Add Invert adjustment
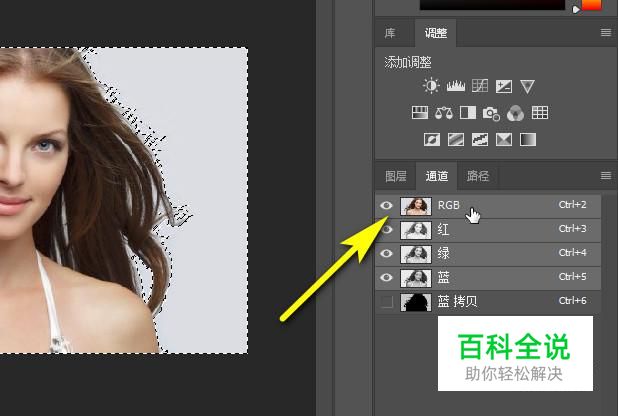 pos(432,140)
